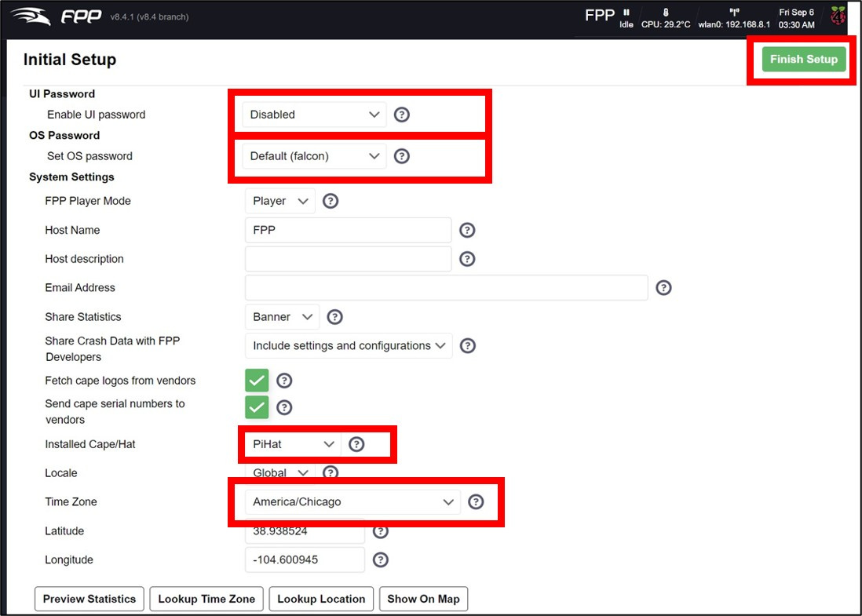This screenshot has height=616, width=862.
Task: Open help icon for Time Zone
Action: [476, 501]
